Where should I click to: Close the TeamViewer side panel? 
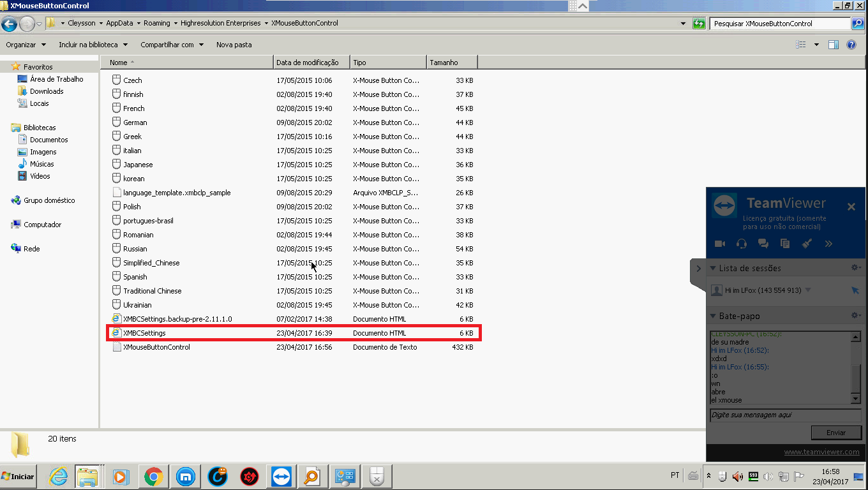pyautogui.click(x=851, y=207)
